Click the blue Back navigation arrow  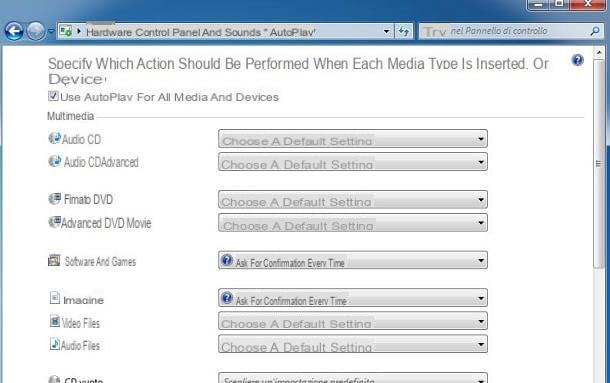tap(14, 31)
